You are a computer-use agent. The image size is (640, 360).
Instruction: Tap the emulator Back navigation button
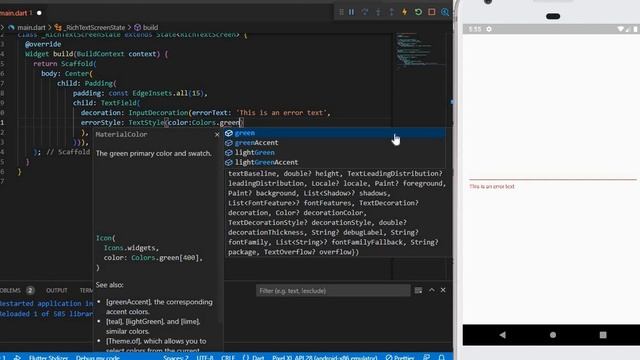click(502, 335)
